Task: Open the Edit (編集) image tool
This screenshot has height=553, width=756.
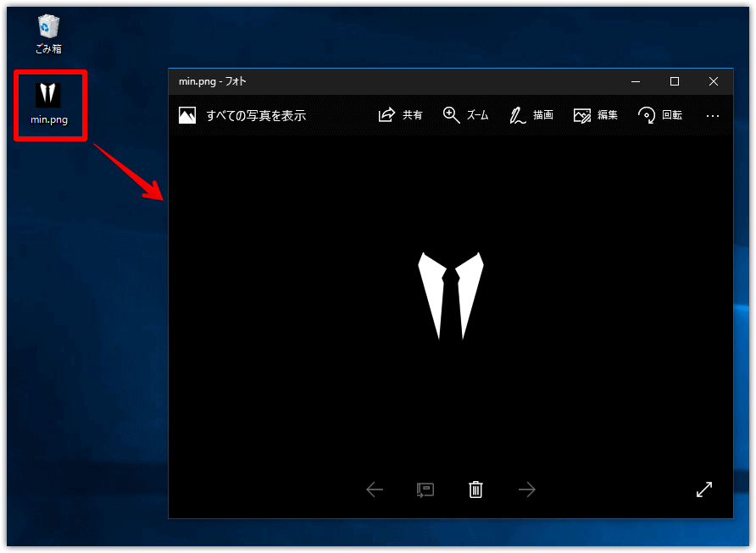Action: tap(595, 115)
